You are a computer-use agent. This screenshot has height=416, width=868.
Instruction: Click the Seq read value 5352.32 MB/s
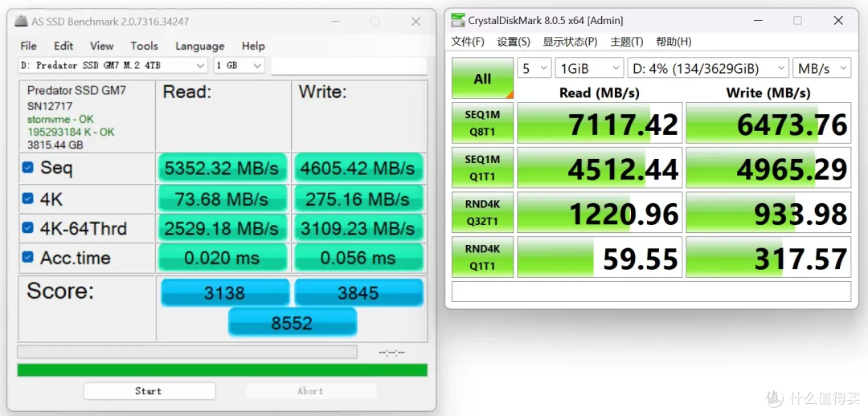click(223, 168)
